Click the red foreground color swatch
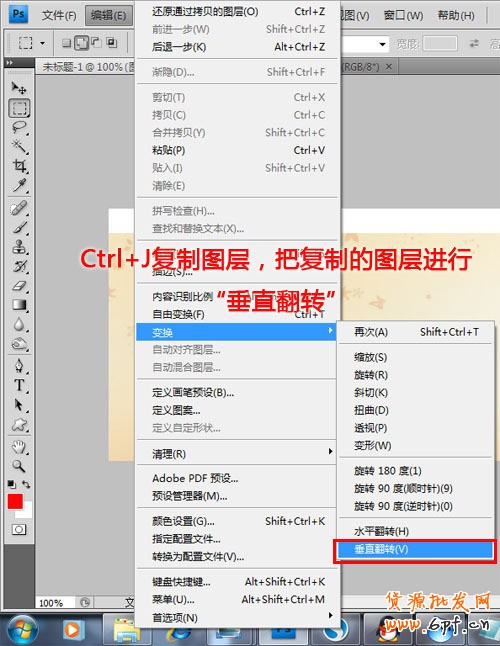Image resolution: width=500 pixels, height=646 pixels. click(15, 501)
